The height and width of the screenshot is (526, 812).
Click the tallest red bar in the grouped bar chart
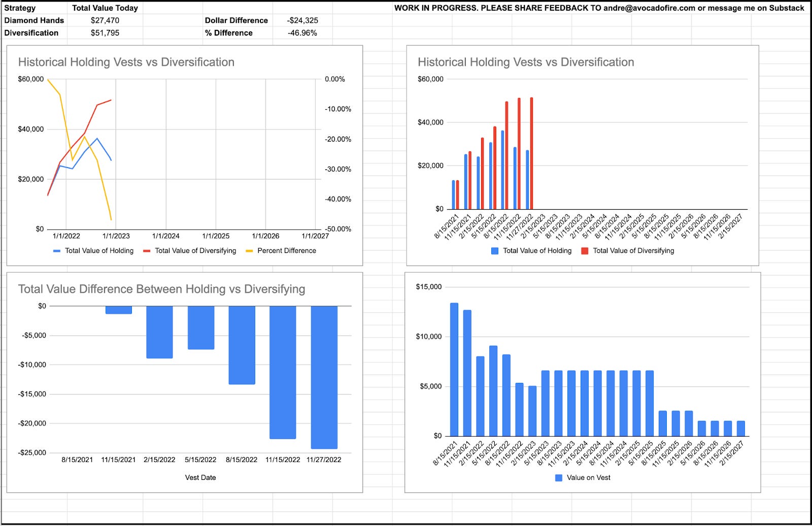click(x=531, y=152)
